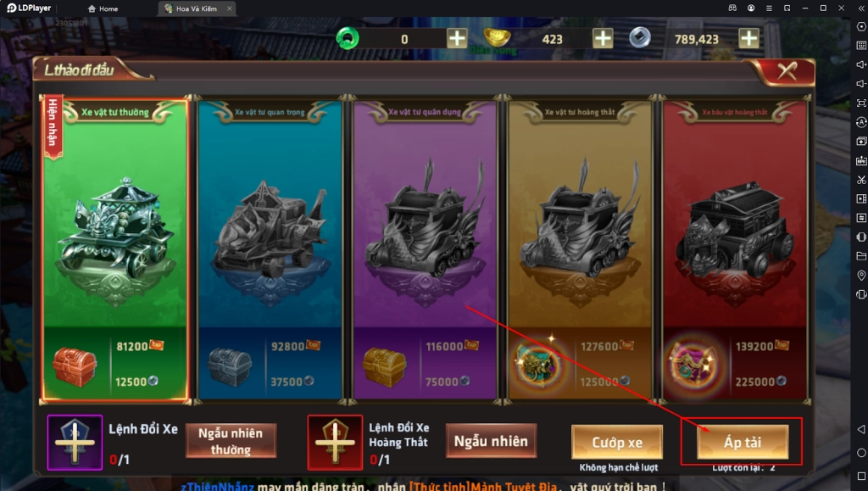Image resolution: width=868 pixels, height=491 pixels.
Task: Start a Cướp xe raid
Action: pos(617,442)
